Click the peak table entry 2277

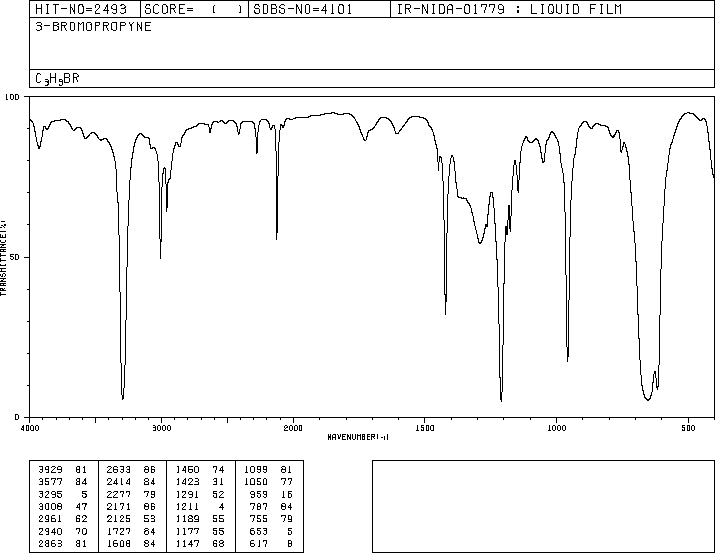tap(119, 494)
